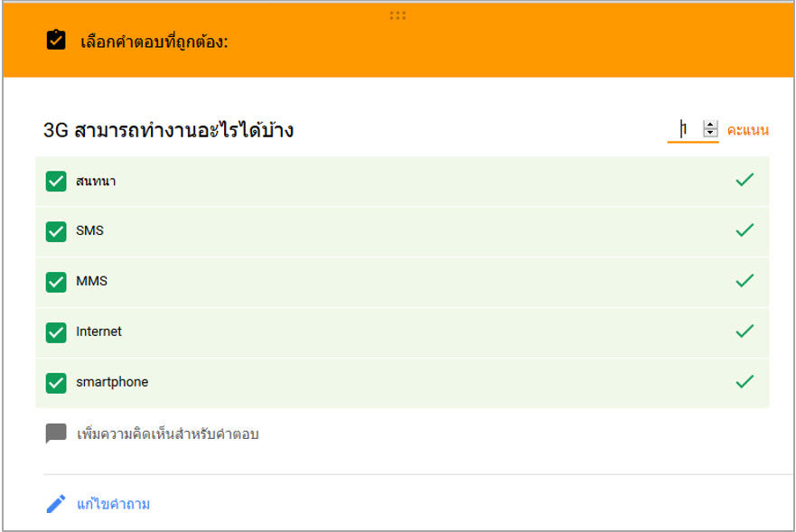Click the green checkmark beside smartphone
This screenshot has width=796, height=532.
coord(744,382)
